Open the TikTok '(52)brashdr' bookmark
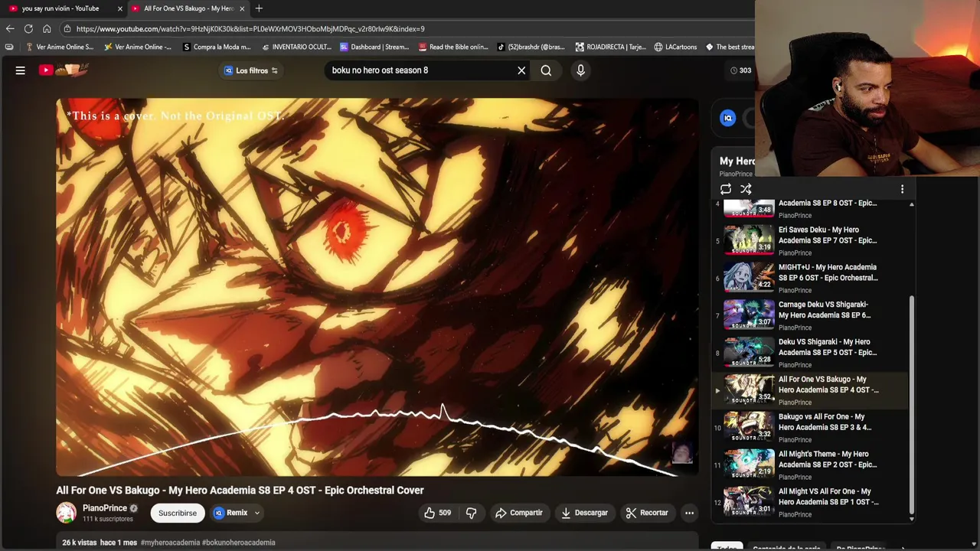This screenshot has width=980, height=551. [531, 47]
